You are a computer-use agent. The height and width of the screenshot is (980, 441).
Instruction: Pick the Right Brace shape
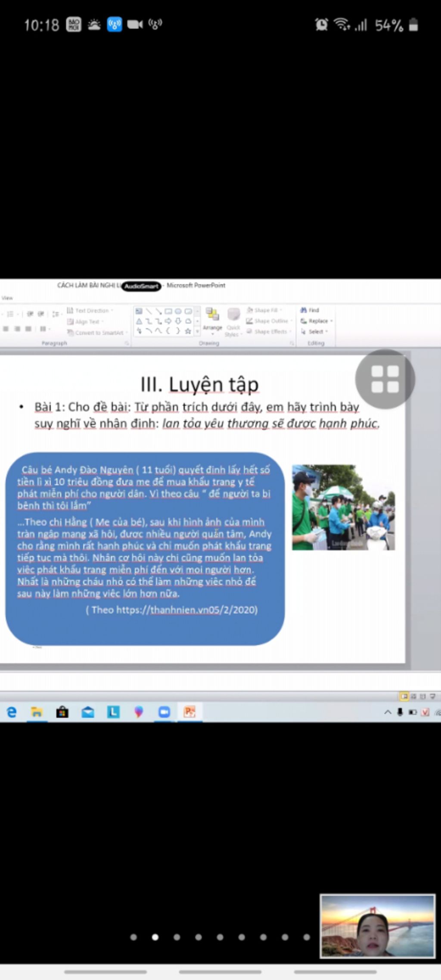click(178, 331)
